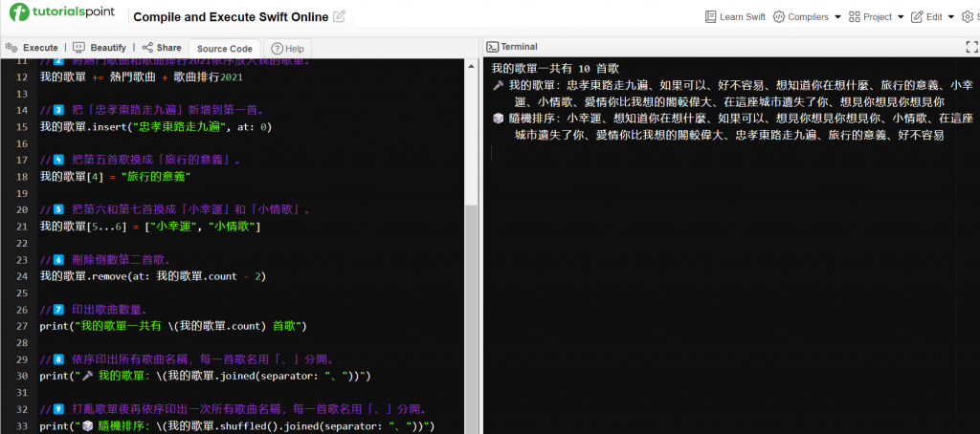Viewport: 980px width, 434px height.
Task: Open the Compilers dropdown
Action: [807, 17]
